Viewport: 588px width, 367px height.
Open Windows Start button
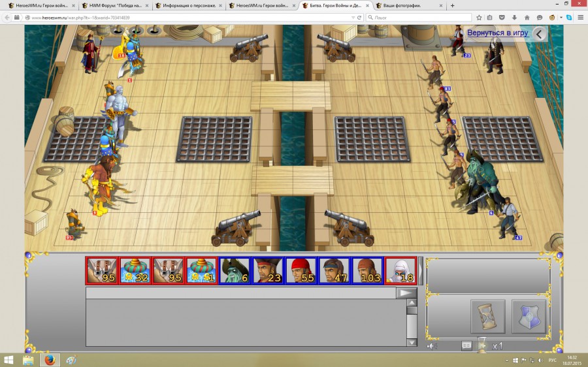click(8, 360)
